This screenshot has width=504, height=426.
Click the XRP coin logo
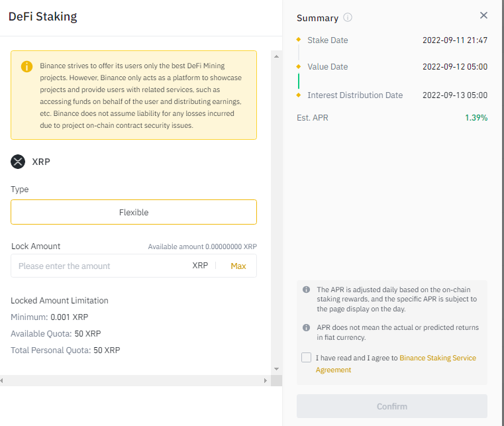click(18, 161)
